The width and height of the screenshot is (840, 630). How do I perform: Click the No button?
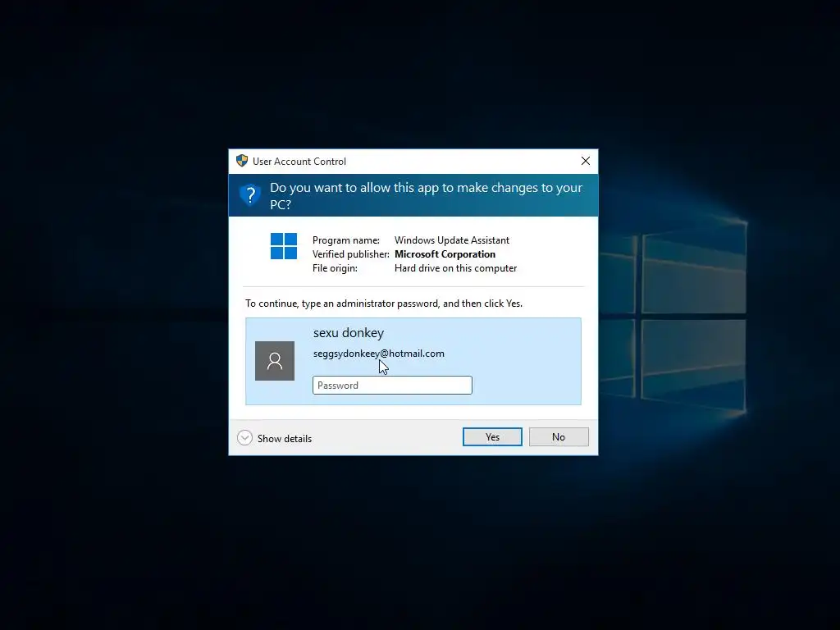(559, 436)
